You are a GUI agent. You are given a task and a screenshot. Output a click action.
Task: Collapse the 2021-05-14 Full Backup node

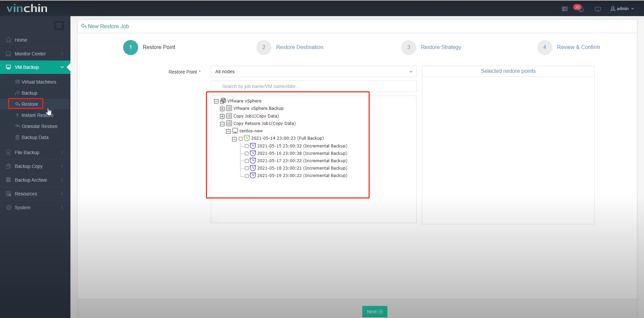(x=234, y=139)
